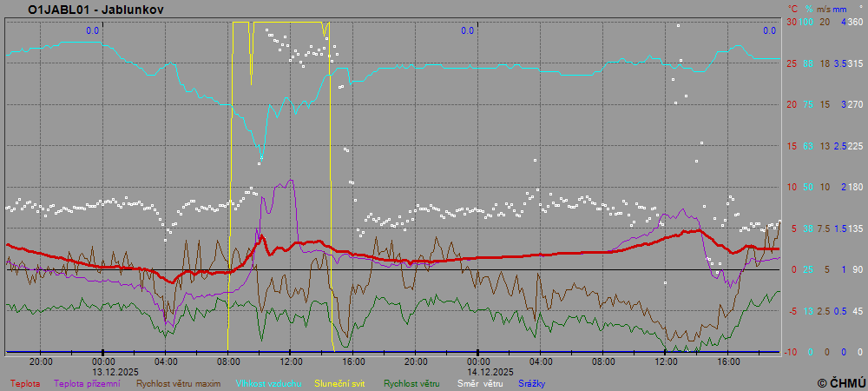The height and width of the screenshot is (391, 868).
Task: Click the 360 value on wind direction axis
Action: (855, 22)
